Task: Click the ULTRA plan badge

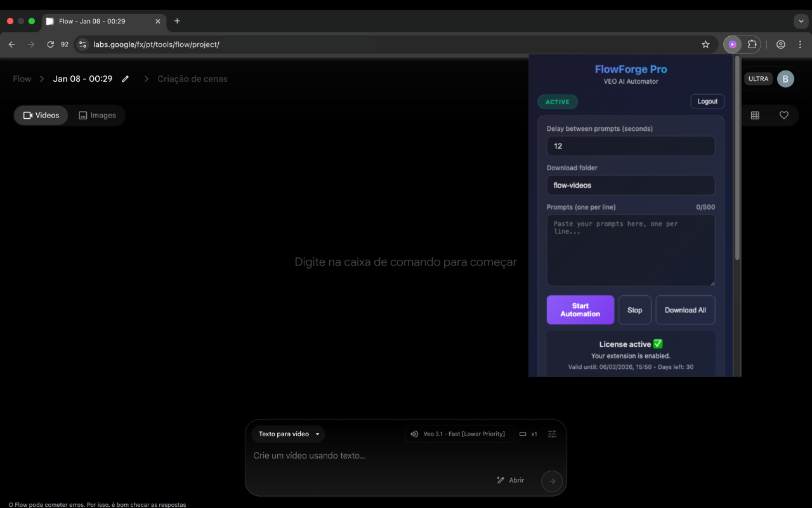Action: pyautogui.click(x=759, y=79)
